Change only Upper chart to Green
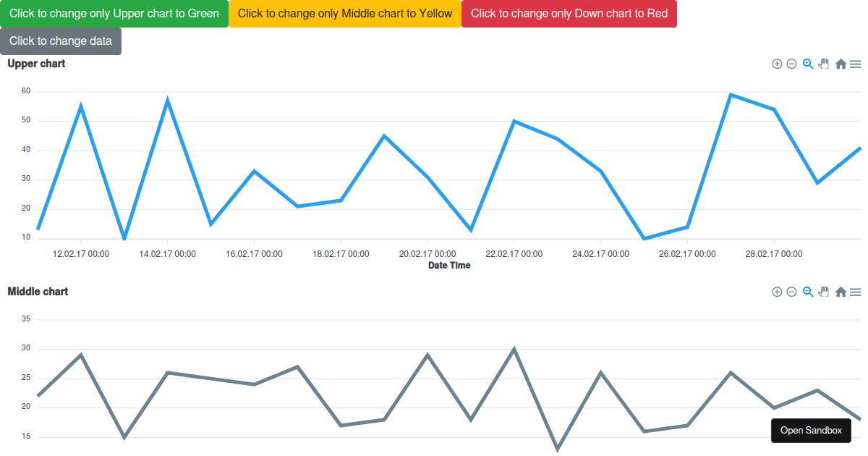Viewport: 868px width, 456px height. (x=114, y=13)
